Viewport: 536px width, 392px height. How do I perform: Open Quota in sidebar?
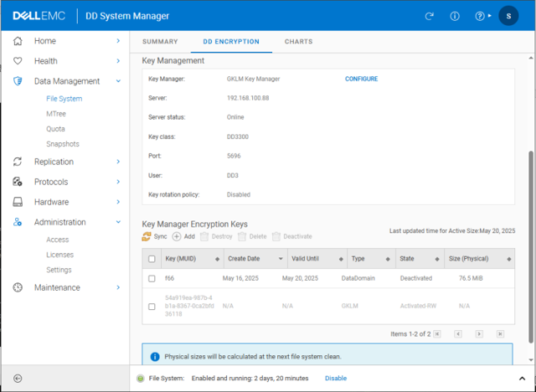pyautogui.click(x=55, y=129)
